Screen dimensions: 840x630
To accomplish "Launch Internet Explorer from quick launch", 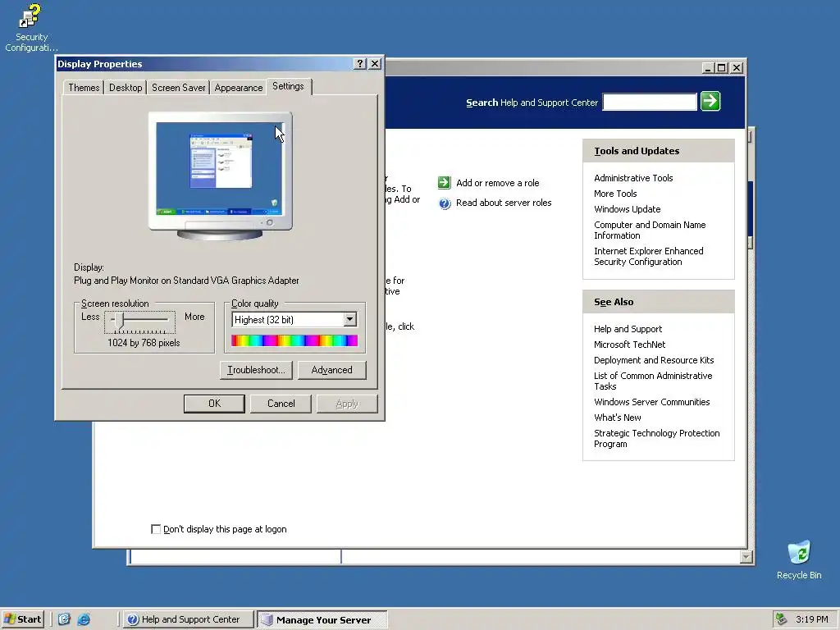I will pos(84,619).
